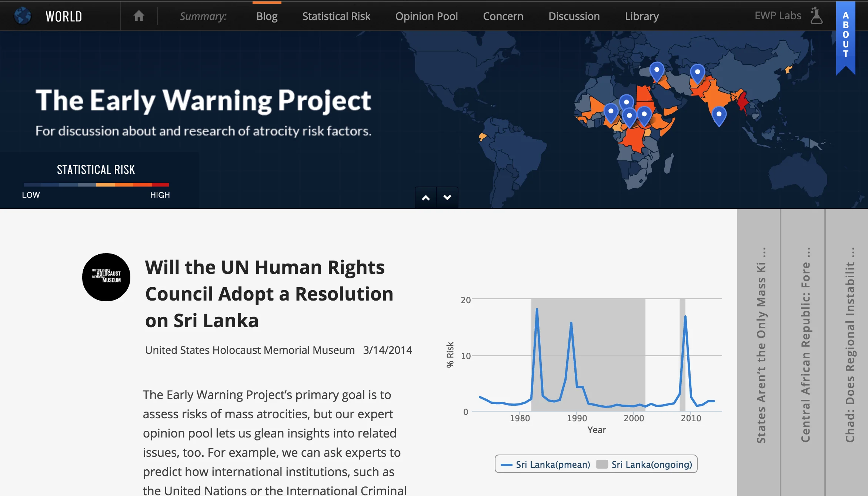Select the home icon in navigation bar
The width and height of the screenshot is (868, 496).
tap(139, 16)
